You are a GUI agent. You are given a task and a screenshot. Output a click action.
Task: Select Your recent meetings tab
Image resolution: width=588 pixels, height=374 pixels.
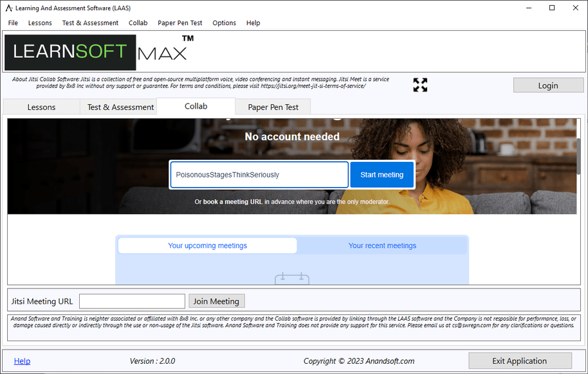382,245
